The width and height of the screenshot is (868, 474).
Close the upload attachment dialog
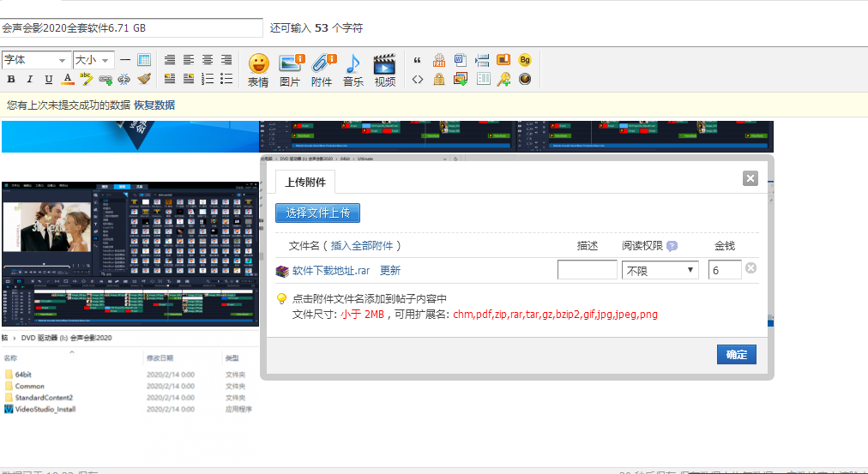point(750,178)
